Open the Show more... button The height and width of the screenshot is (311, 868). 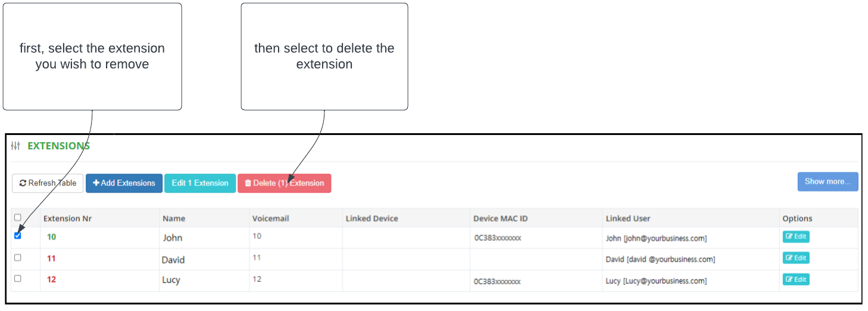tap(828, 181)
